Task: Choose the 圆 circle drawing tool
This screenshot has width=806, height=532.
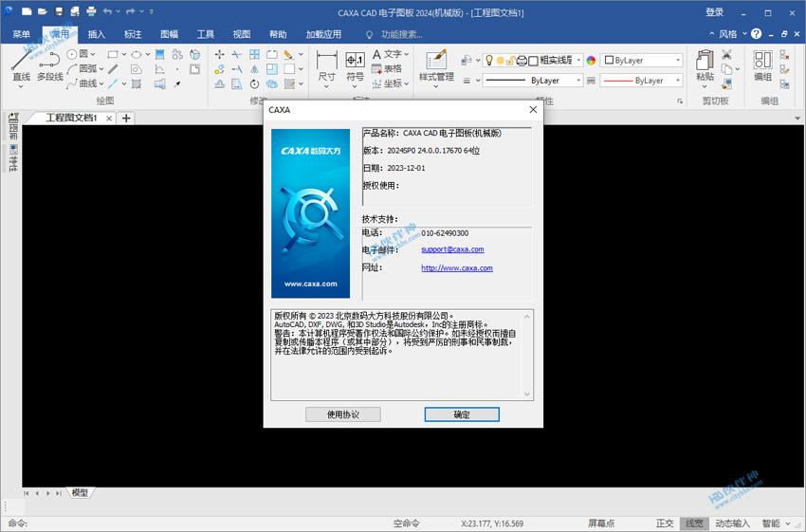Action: 81,54
